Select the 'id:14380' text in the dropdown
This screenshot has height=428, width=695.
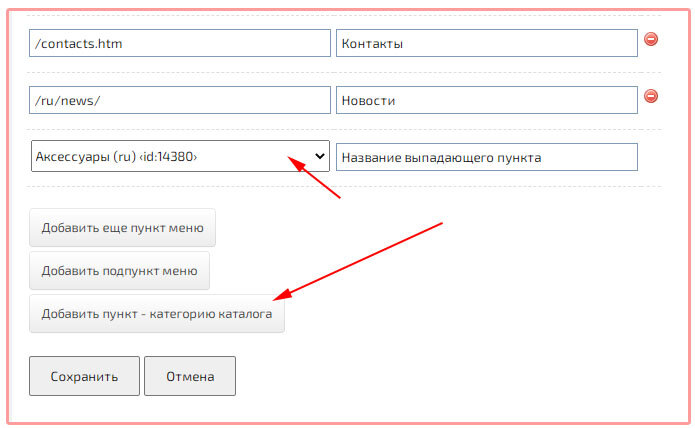(x=168, y=157)
